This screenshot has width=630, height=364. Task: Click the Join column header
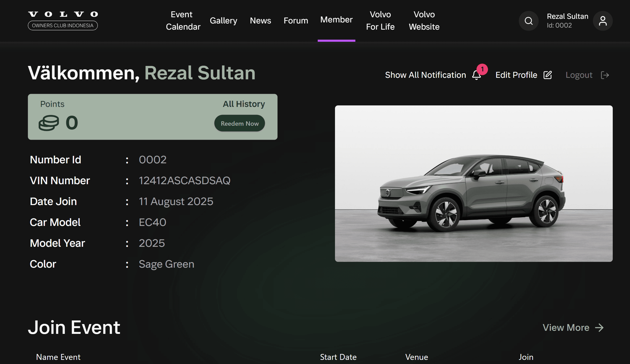(526, 357)
